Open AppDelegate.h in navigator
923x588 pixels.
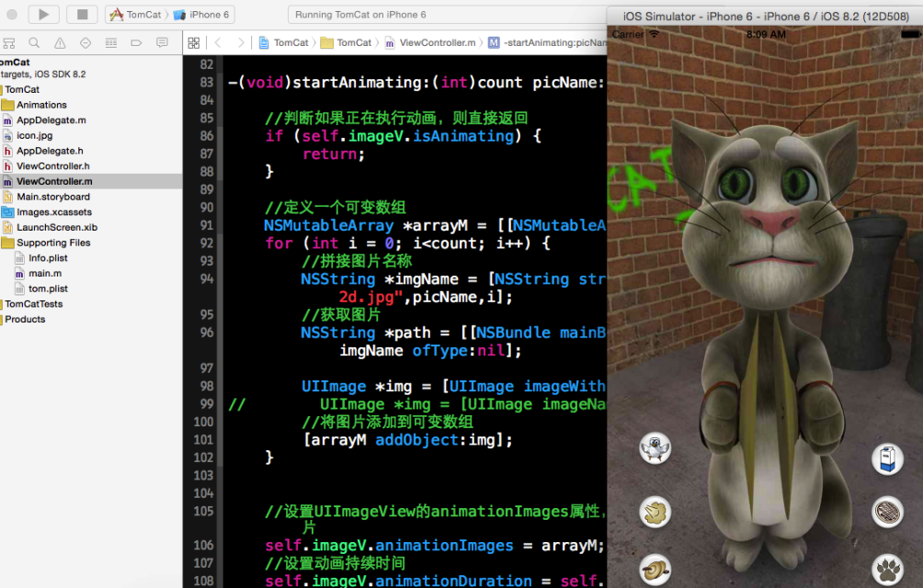(43, 151)
